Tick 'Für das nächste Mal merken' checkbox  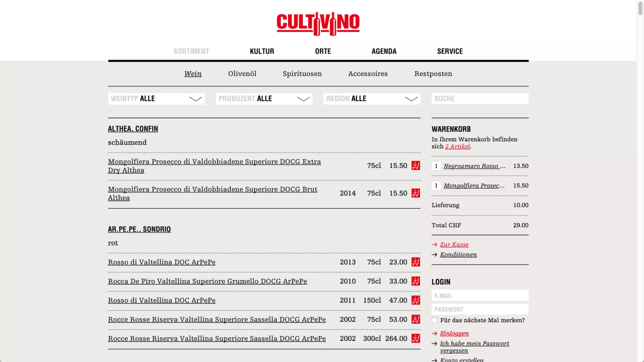[435, 320]
